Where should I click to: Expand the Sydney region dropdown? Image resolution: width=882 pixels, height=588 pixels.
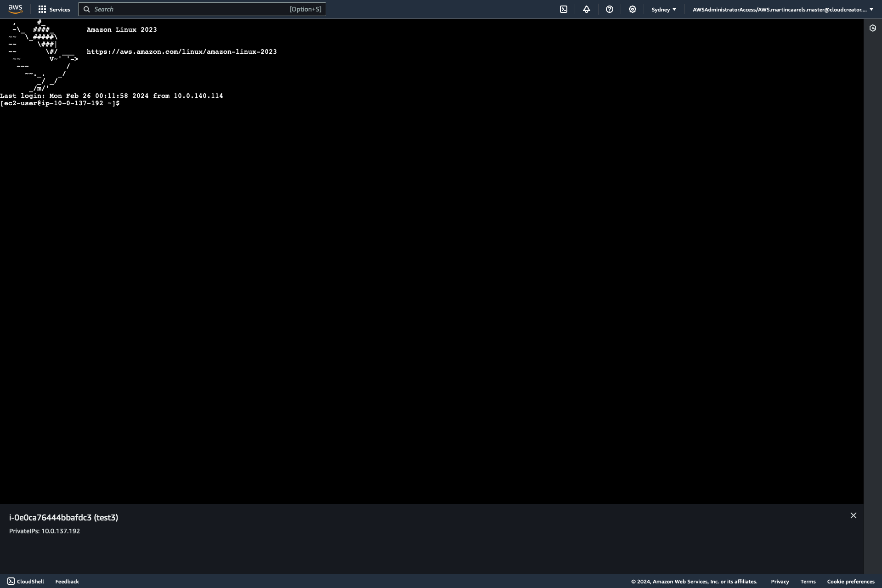coord(664,9)
